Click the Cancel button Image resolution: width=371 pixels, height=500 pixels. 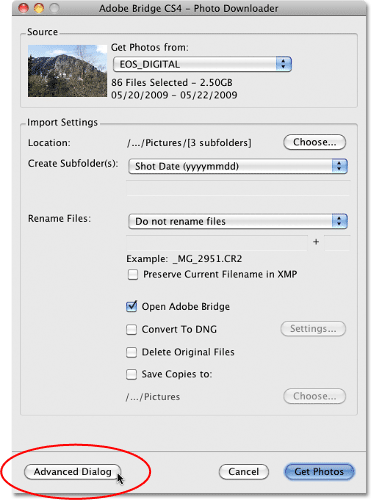click(244, 472)
